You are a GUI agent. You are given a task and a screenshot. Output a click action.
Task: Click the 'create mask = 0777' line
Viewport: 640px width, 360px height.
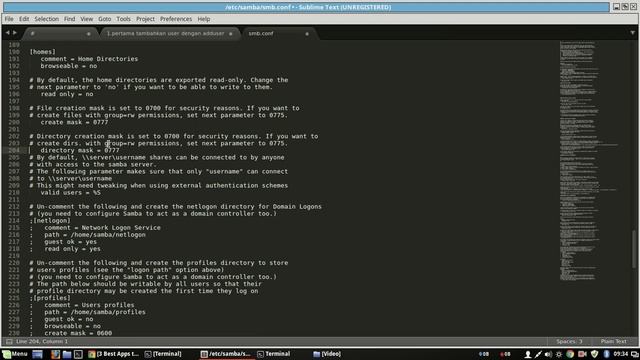[74, 122]
